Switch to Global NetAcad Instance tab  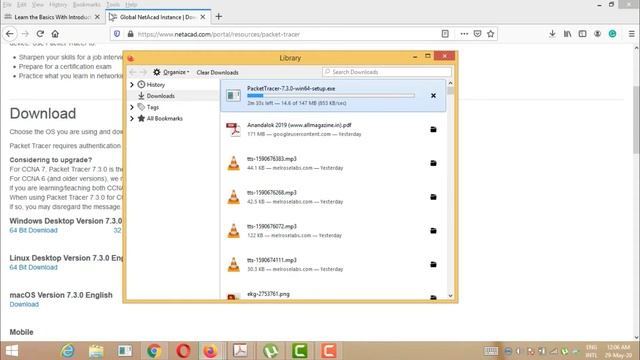pos(158,17)
